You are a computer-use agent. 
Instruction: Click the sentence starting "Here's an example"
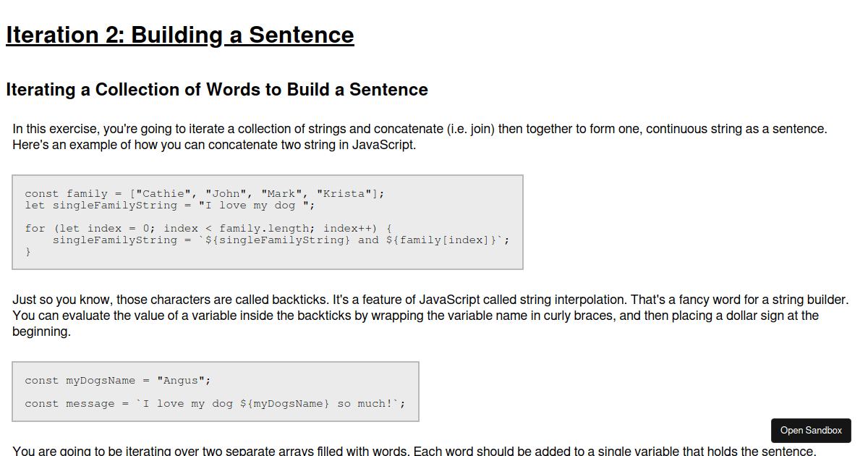click(214, 145)
